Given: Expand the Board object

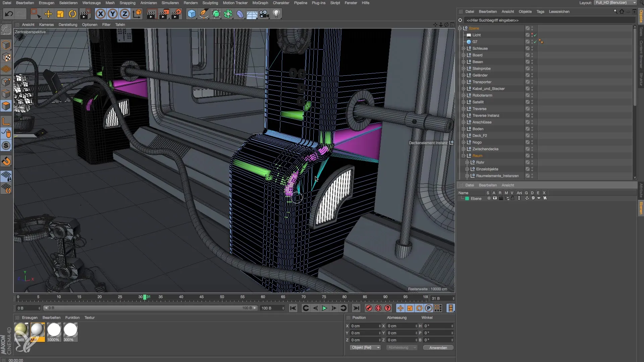Looking at the screenshot, I should tap(464, 55).
